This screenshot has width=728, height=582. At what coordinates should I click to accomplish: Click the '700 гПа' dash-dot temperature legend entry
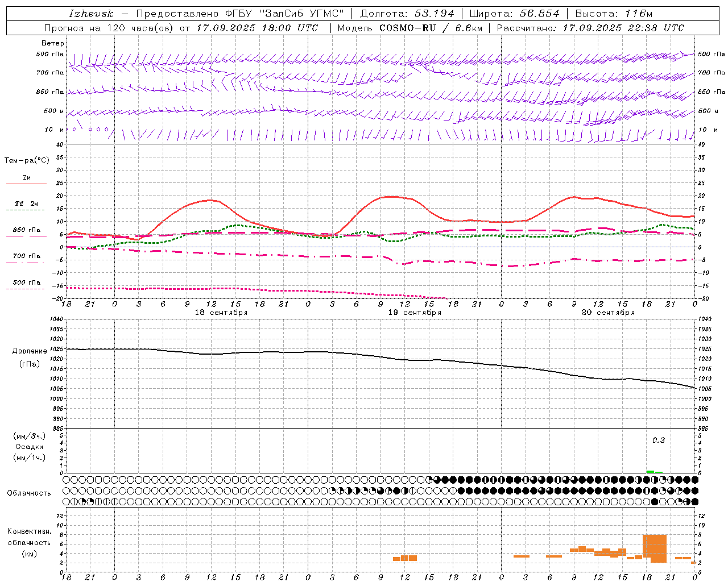tap(27, 256)
